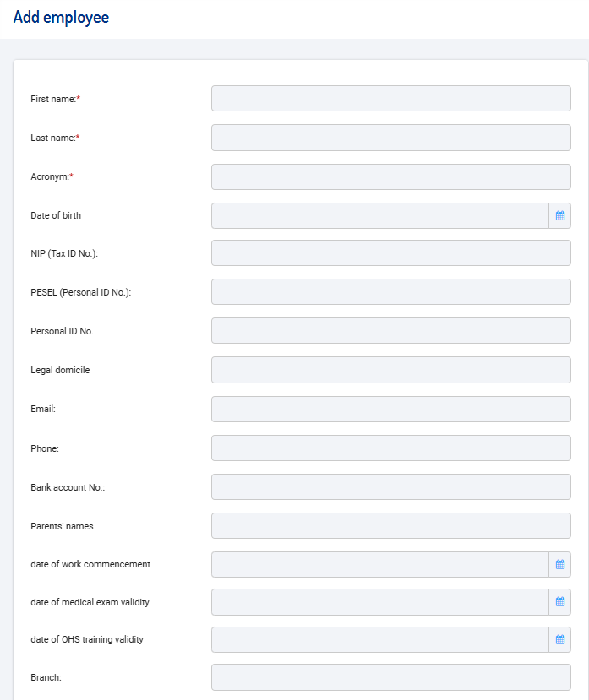Image resolution: width=589 pixels, height=700 pixels.
Task: Focus the Email input field
Action: point(391,409)
